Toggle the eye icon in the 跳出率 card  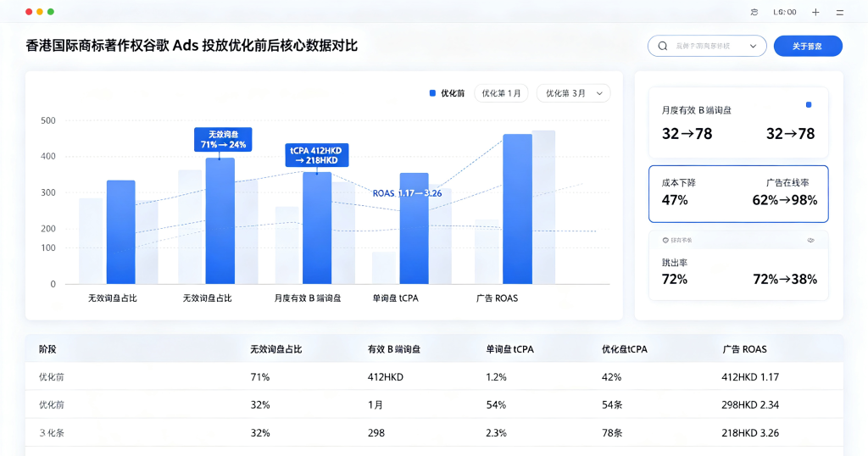pyautogui.click(x=811, y=240)
